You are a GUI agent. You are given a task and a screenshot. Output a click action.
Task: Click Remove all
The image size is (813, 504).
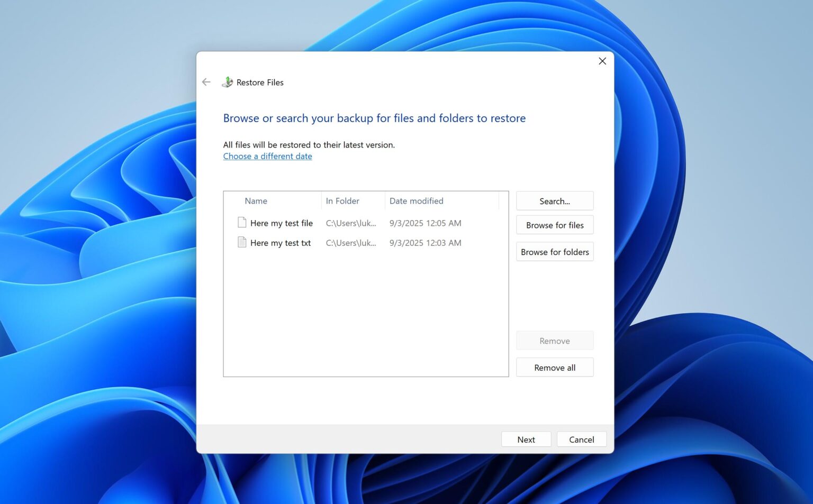[554, 367]
